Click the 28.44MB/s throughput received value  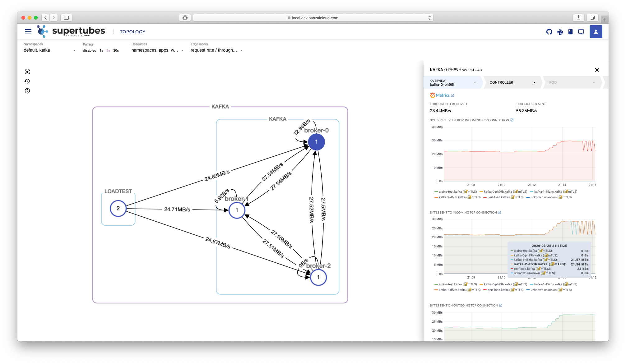tap(440, 111)
